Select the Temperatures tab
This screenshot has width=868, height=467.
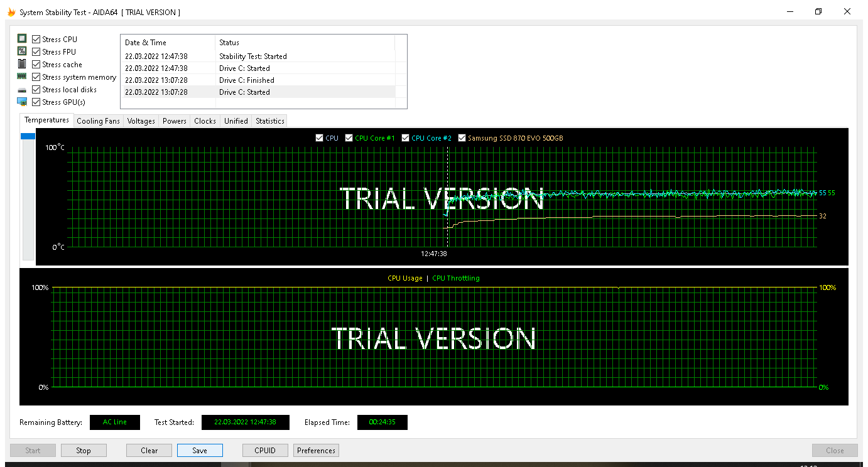click(x=46, y=120)
